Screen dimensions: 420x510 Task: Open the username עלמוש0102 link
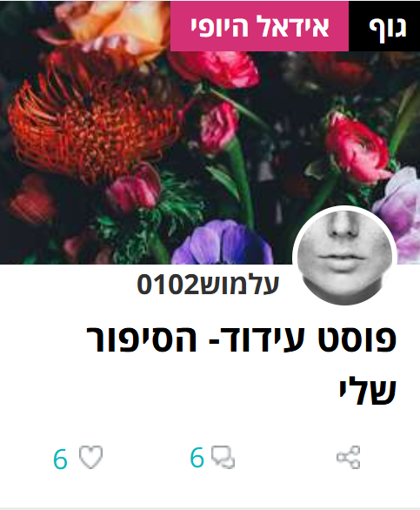click(208, 285)
